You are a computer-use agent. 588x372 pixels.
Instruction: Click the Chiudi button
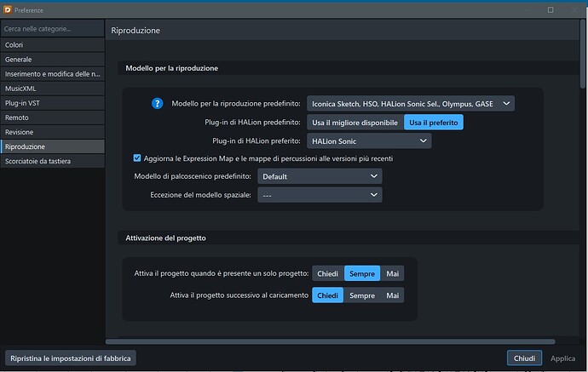[524, 358]
